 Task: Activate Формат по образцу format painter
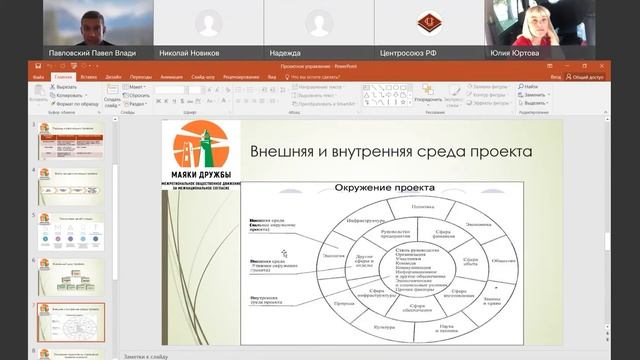tap(74, 104)
